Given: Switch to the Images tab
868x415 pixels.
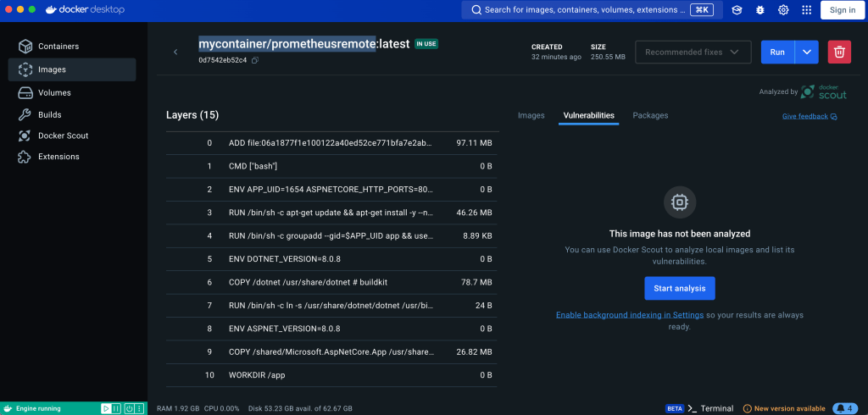Looking at the screenshot, I should point(531,116).
